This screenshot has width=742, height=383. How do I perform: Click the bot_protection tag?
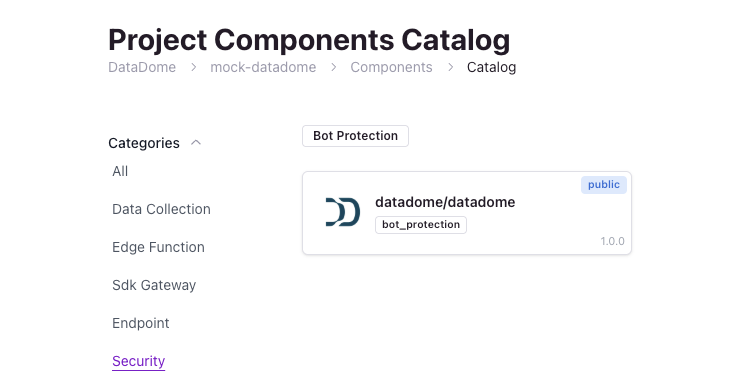421,225
